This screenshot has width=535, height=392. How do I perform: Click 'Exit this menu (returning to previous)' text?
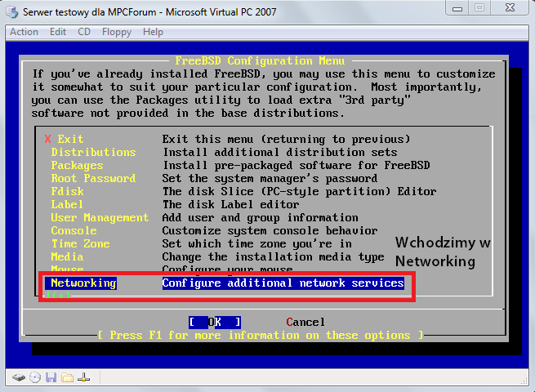[x=286, y=139]
